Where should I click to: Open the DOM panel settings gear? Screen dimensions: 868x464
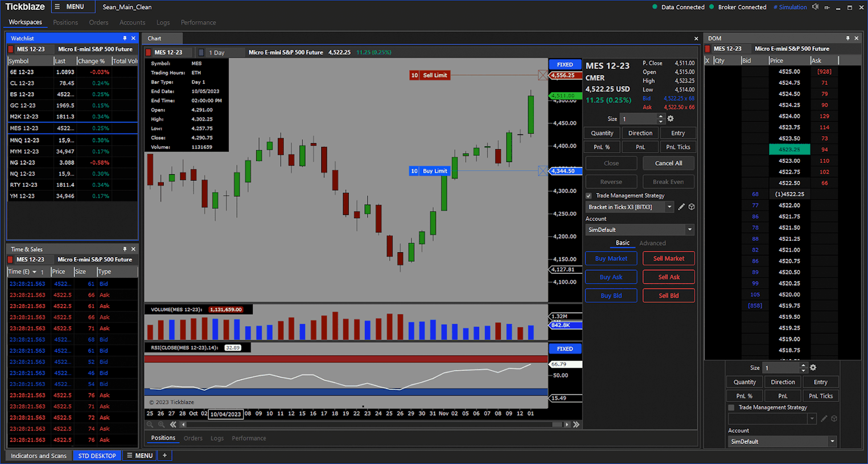coord(813,368)
